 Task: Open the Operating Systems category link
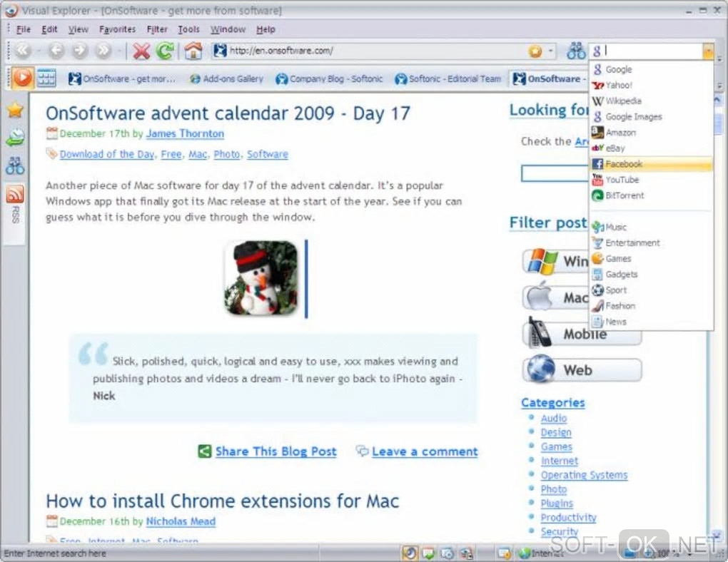coord(584,475)
